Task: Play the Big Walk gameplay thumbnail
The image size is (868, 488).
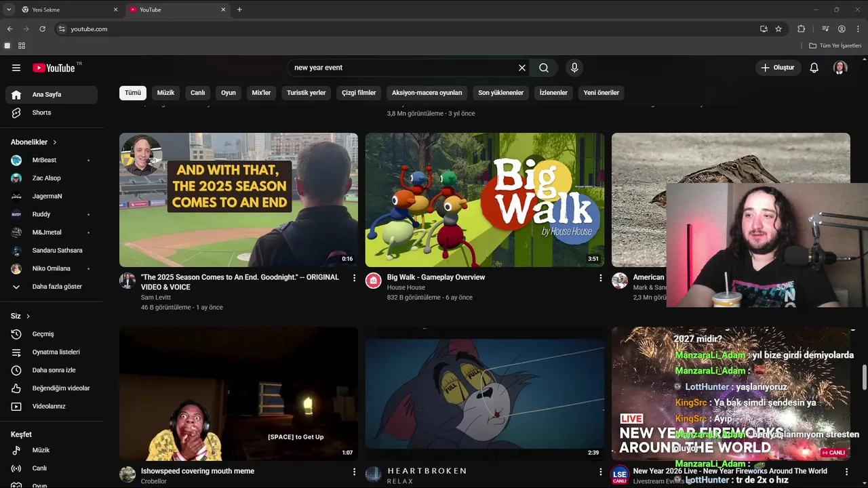Action: tap(485, 200)
